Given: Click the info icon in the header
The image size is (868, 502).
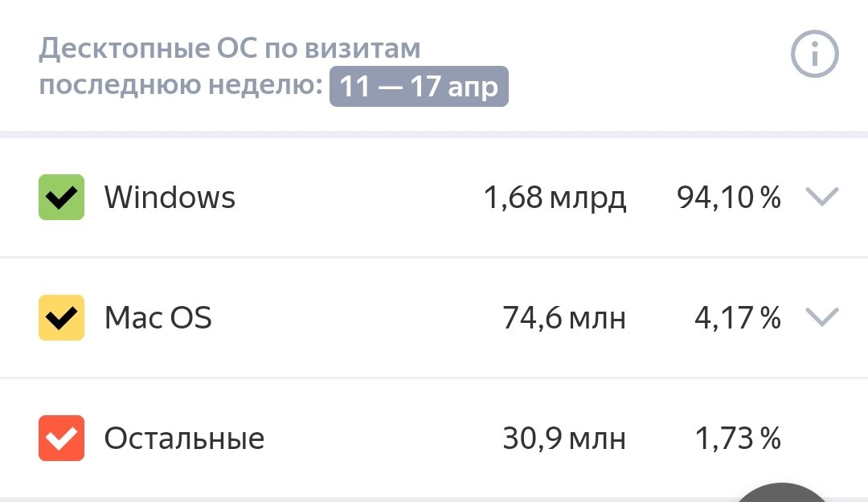Looking at the screenshot, I should click(815, 56).
